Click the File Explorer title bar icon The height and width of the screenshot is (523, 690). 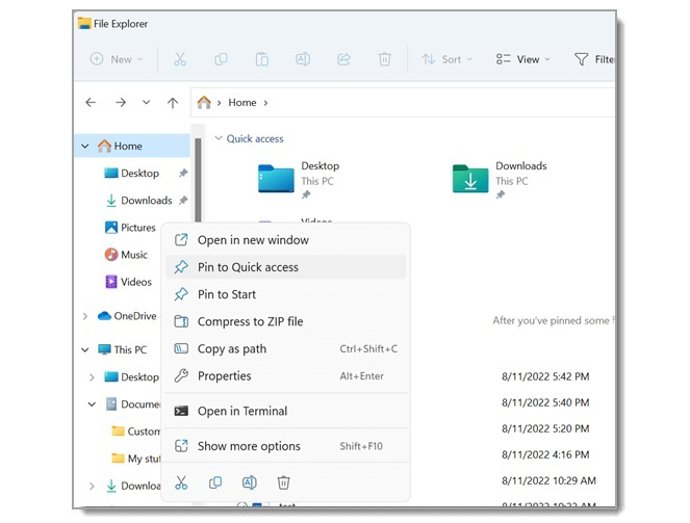(x=84, y=23)
